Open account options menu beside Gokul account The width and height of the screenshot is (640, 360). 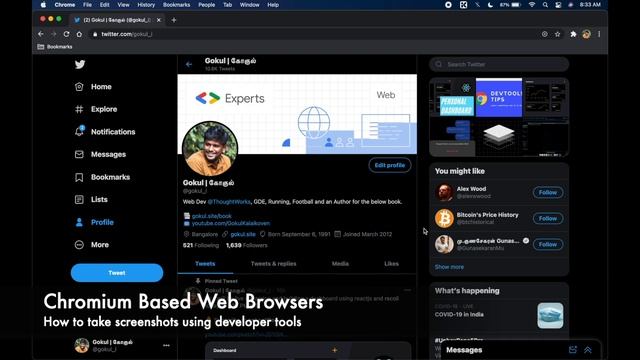pos(166,345)
